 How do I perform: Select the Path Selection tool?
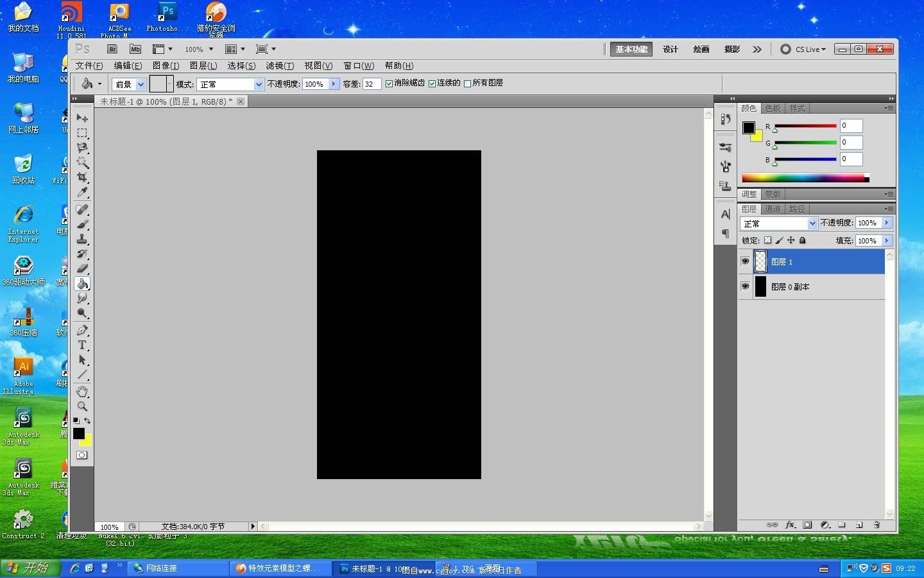pyautogui.click(x=82, y=360)
